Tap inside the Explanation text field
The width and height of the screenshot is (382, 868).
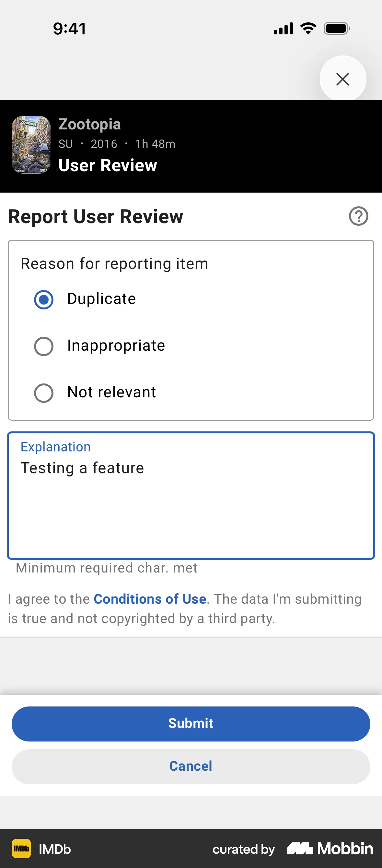191,495
